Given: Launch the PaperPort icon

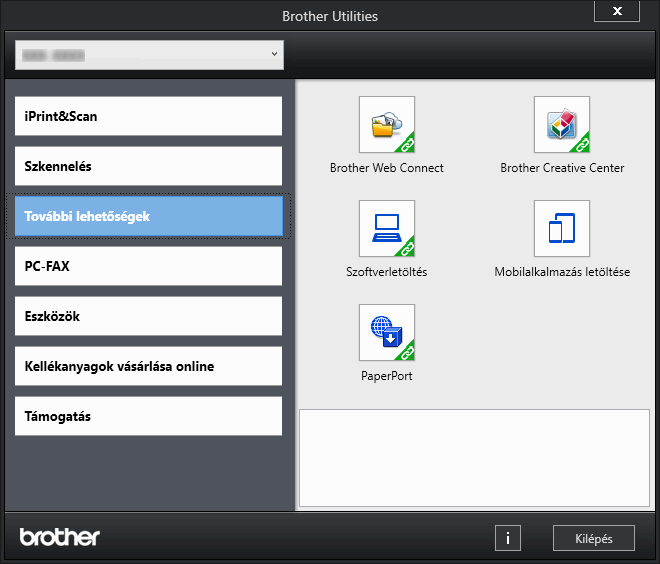Looking at the screenshot, I should (x=387, y=333).
